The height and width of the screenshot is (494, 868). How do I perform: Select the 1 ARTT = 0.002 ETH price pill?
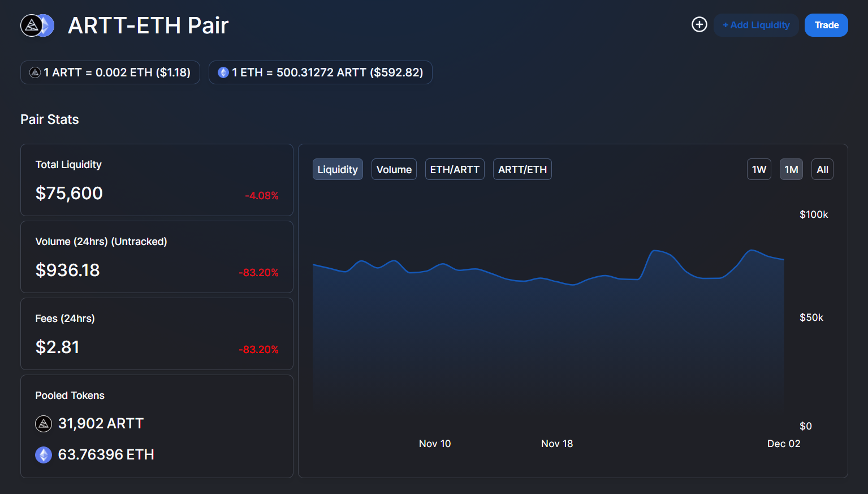point(110,72)
